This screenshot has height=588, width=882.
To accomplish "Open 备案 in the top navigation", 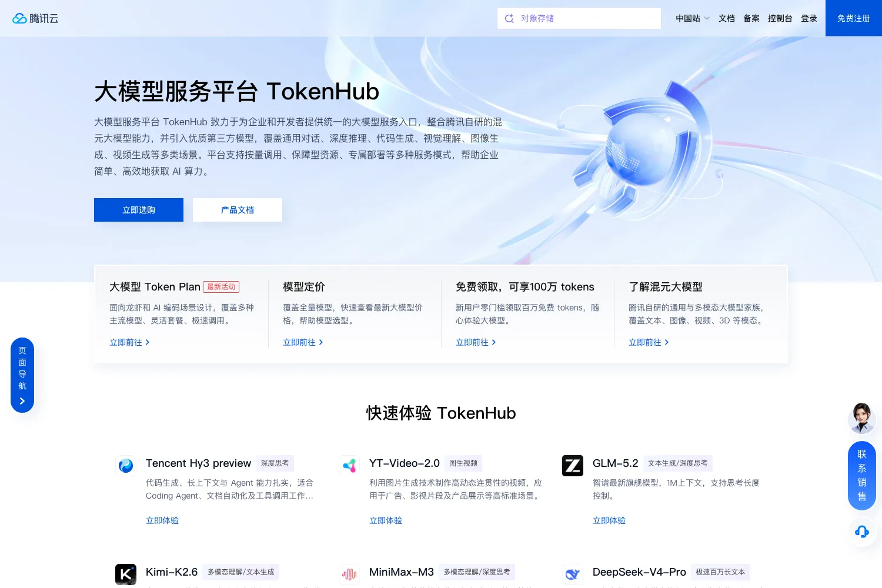I will (751, 18).
